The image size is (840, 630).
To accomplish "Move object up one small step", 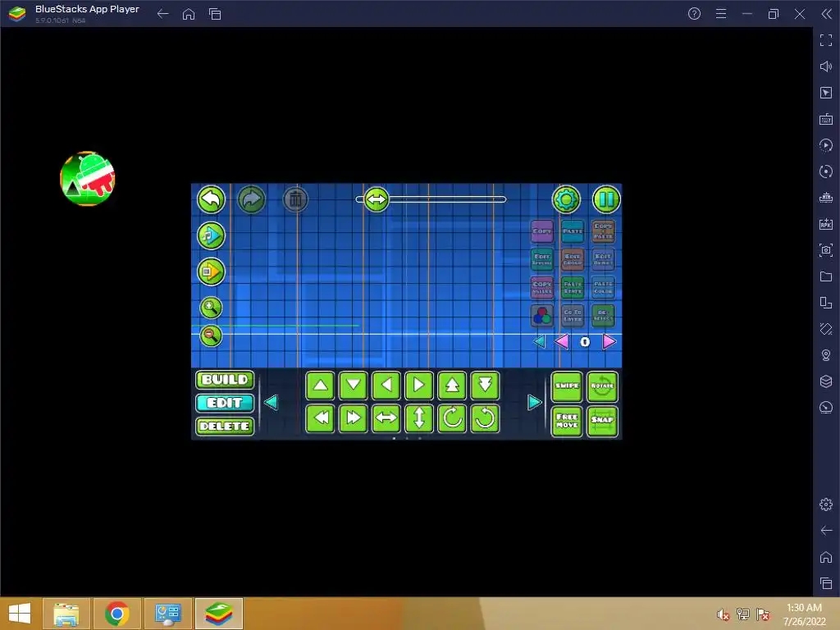I will (x=321, y=386).
